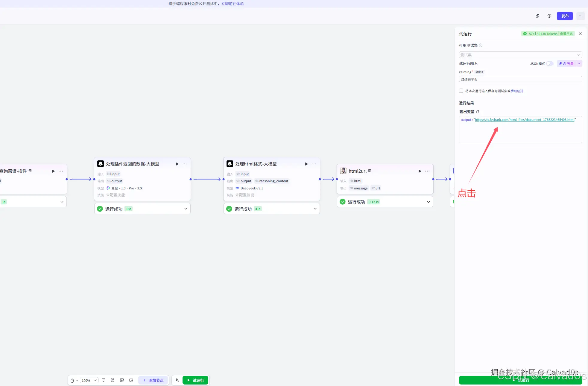Open the more options menu of 处理html格式-大模型 node

point(314,164)
